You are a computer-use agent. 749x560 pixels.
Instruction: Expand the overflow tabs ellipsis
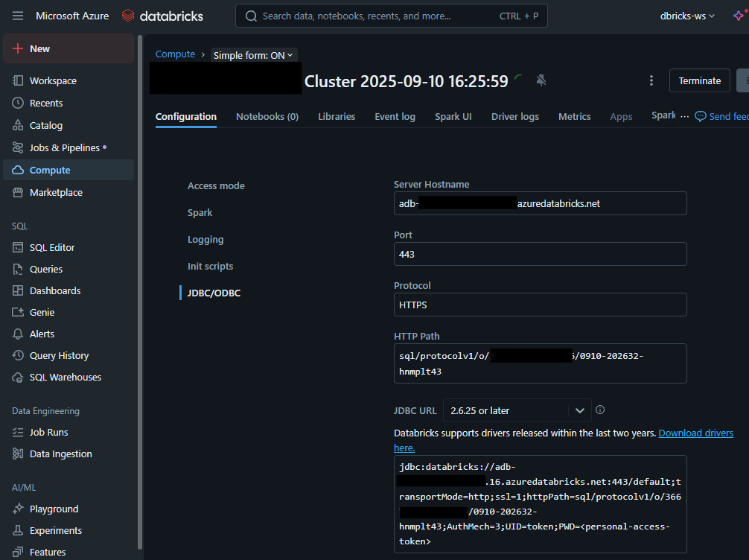[x=685, y=116]
